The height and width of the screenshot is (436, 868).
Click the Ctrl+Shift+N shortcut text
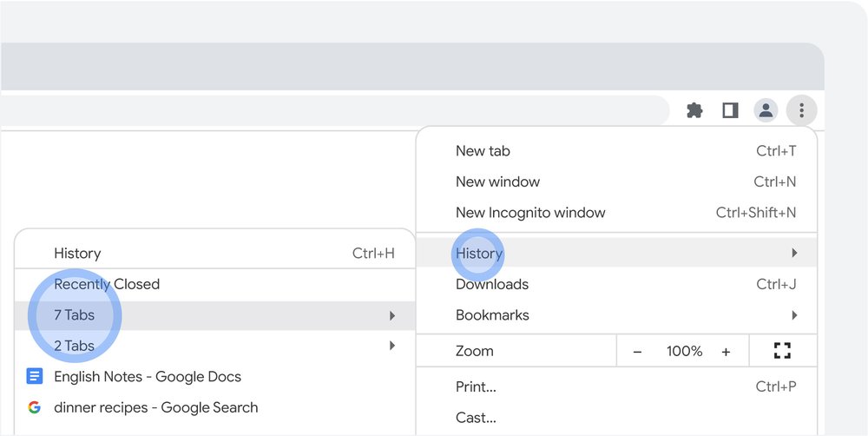756,213
